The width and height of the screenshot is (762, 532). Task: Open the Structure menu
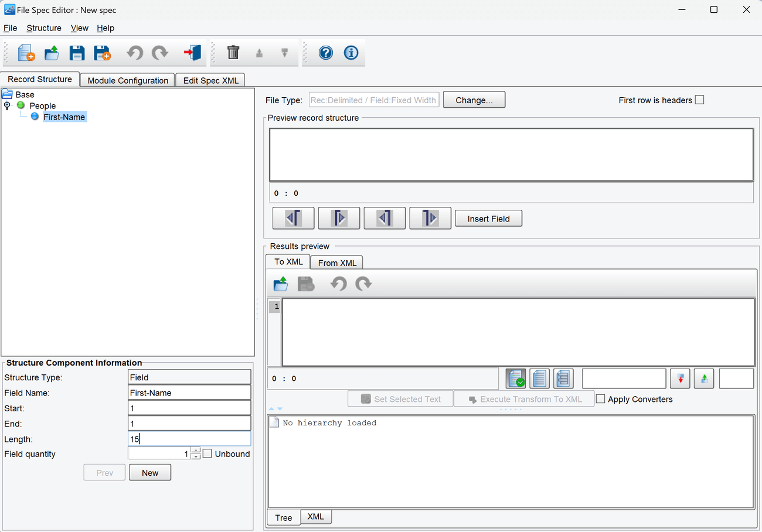coord(44,28)
